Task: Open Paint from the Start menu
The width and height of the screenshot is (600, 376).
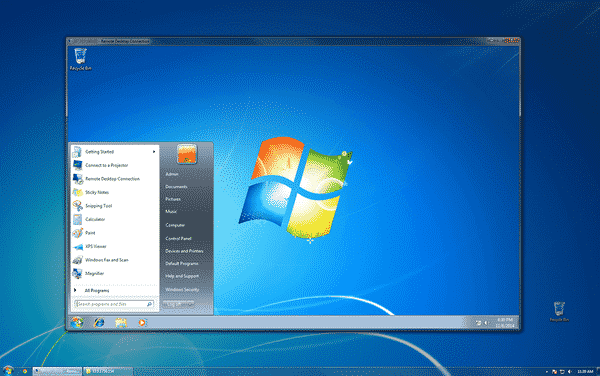Action: (114, 233)
